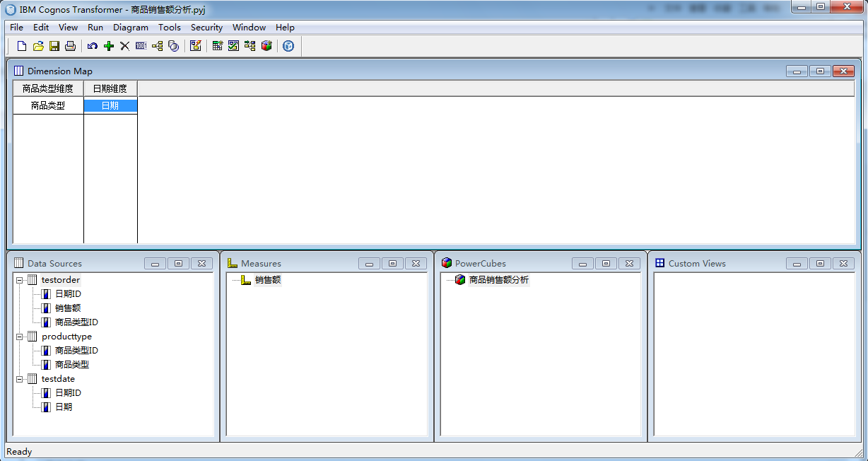Click the green plus Insert icon
This screenshot has width=868, height=461.
(x=108, y=46)
